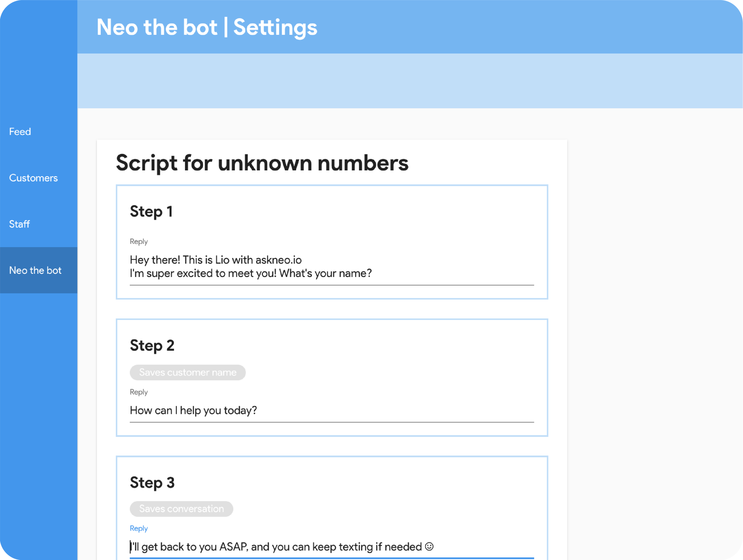Click the Step 2 heading
This screenshot has height=560, width=743.
(x=152, y=346)
